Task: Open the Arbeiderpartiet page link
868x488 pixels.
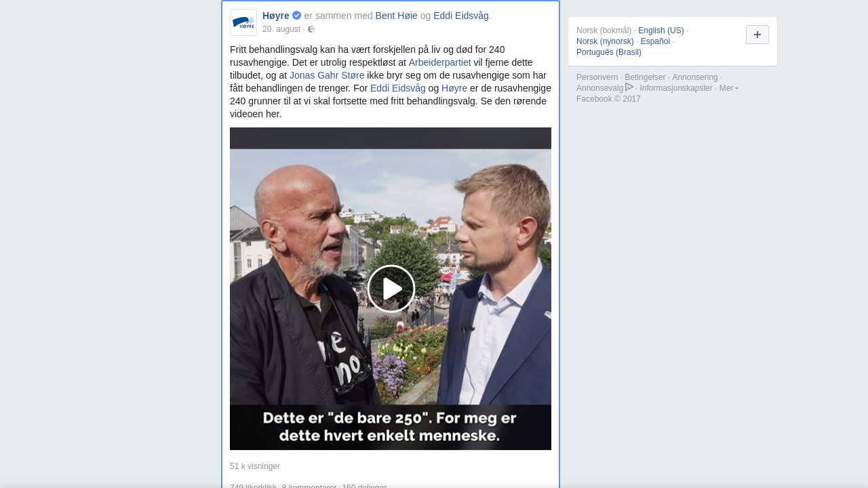Action: click(x=439, y=62)
